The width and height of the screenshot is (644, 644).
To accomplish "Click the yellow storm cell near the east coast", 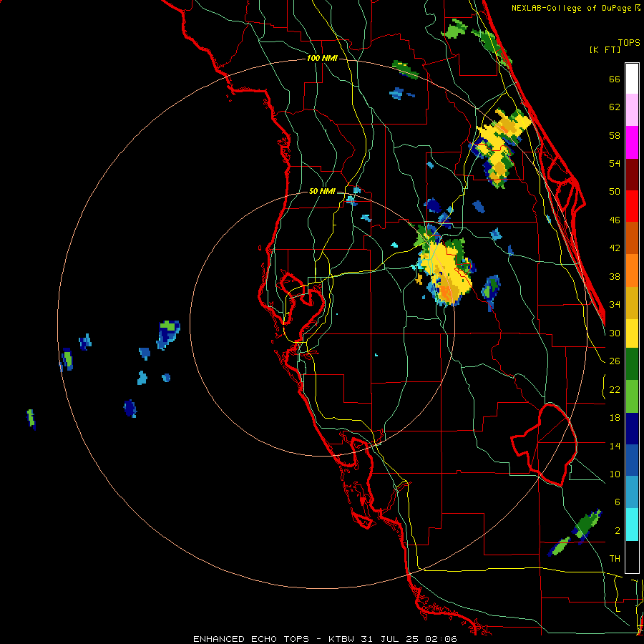I will pos(500,148).
